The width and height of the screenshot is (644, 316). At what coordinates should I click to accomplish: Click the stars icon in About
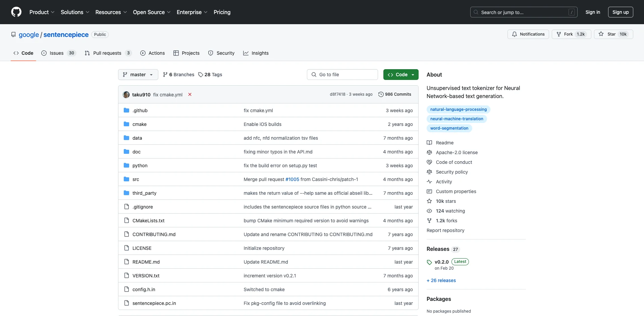(x=429, y=201)
